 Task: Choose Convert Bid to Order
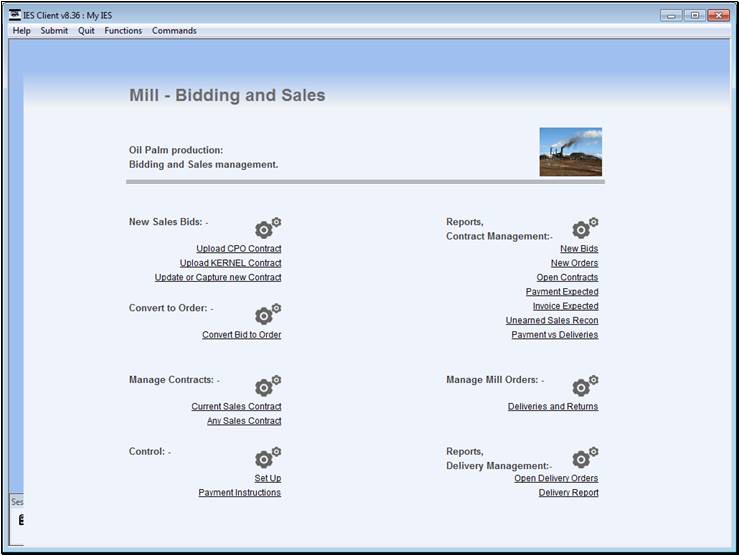coord(241,335)
